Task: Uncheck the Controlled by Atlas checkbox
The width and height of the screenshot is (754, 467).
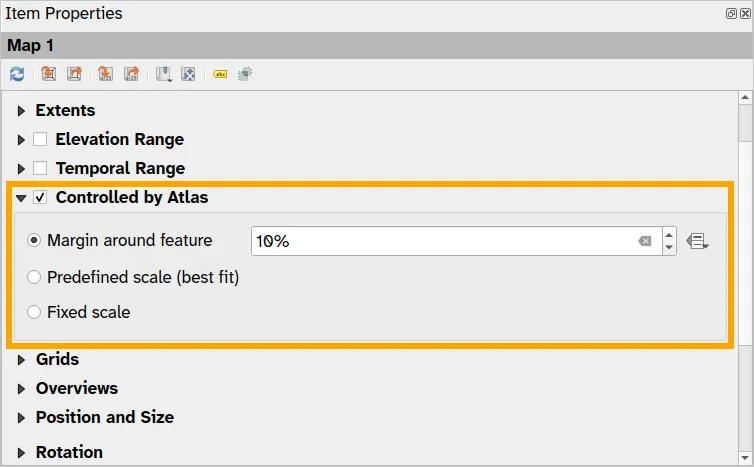Action: pyautogui.click(x=40, y=197)
